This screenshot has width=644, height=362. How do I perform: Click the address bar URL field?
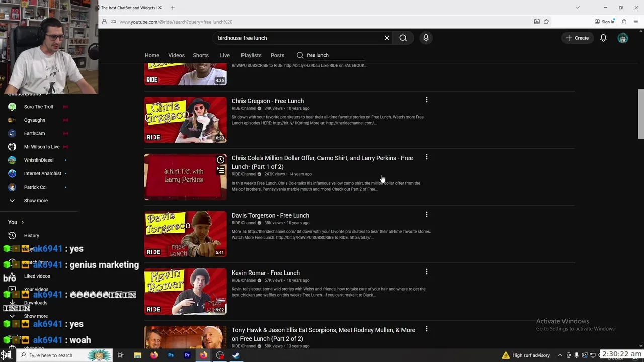322,22
